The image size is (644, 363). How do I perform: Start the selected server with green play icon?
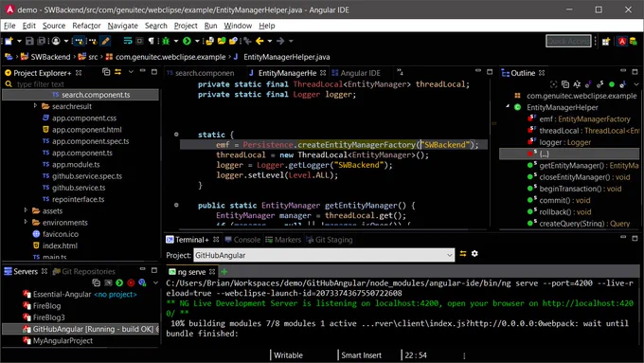click(x=119, y=282)
